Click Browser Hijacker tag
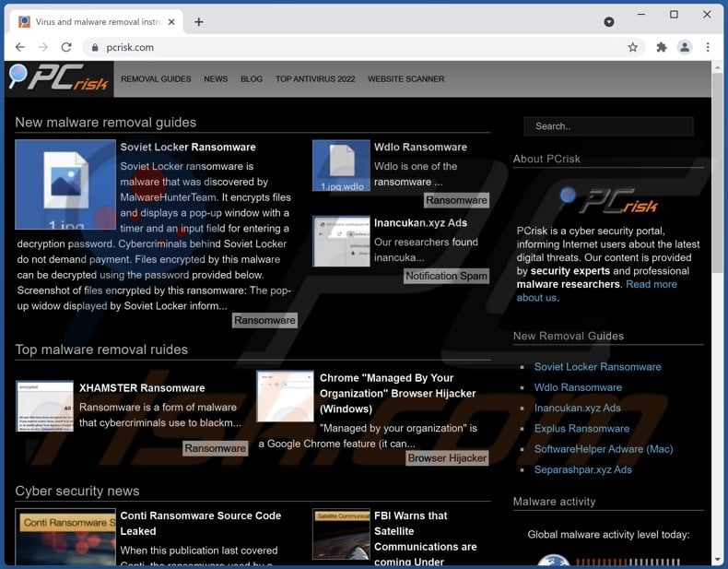The height and width of the screenshot is (569, 728). (x=447, y=458)
